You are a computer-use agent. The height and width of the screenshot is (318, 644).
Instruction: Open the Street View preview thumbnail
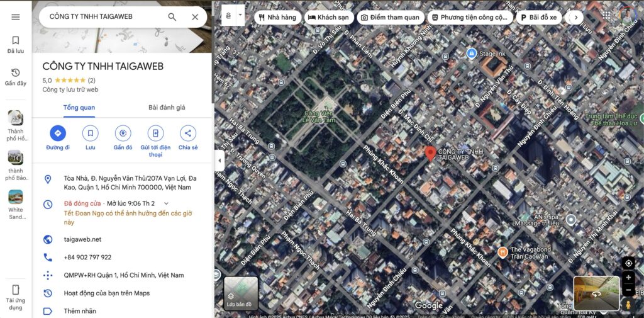pyautogui.click(x=596, y=293)
